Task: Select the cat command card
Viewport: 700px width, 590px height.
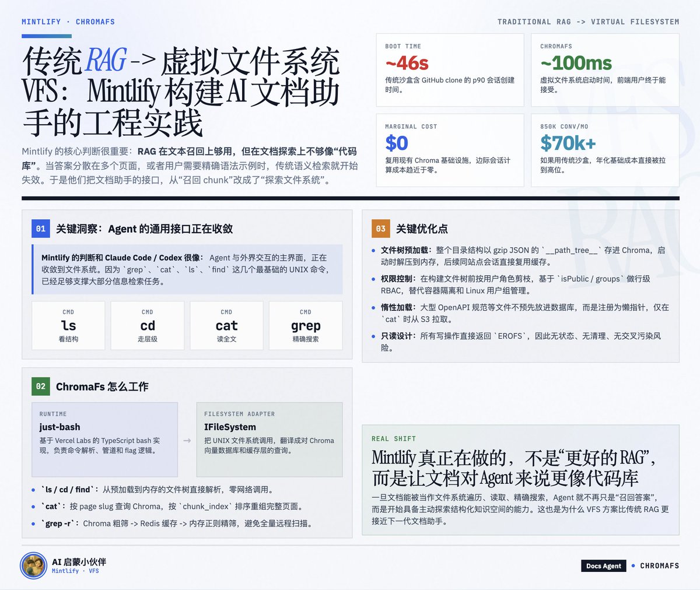Action: [x=226, y=325]
